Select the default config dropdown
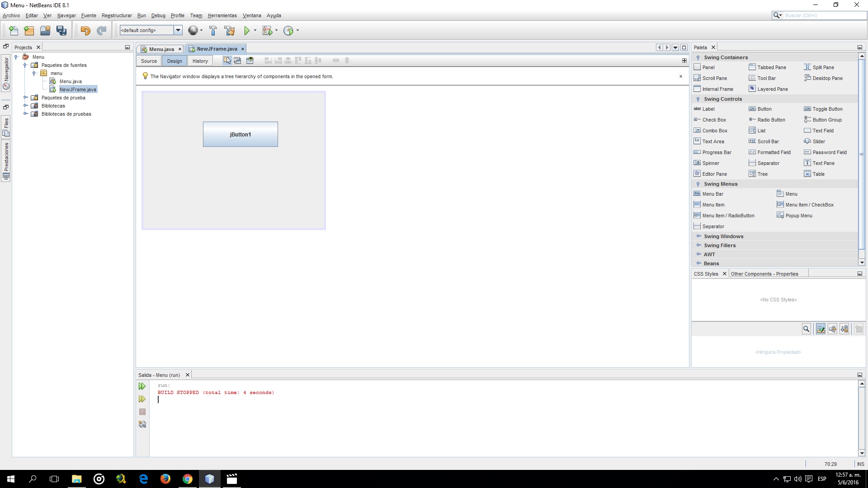Image resolution: width=868 pixels, height=488 pixels. [x=150, y=30]
